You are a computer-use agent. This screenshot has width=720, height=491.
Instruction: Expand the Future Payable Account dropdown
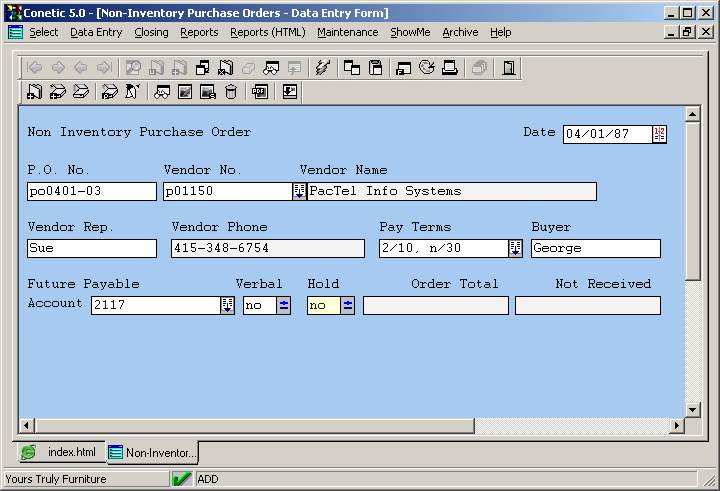click(227, 306)
